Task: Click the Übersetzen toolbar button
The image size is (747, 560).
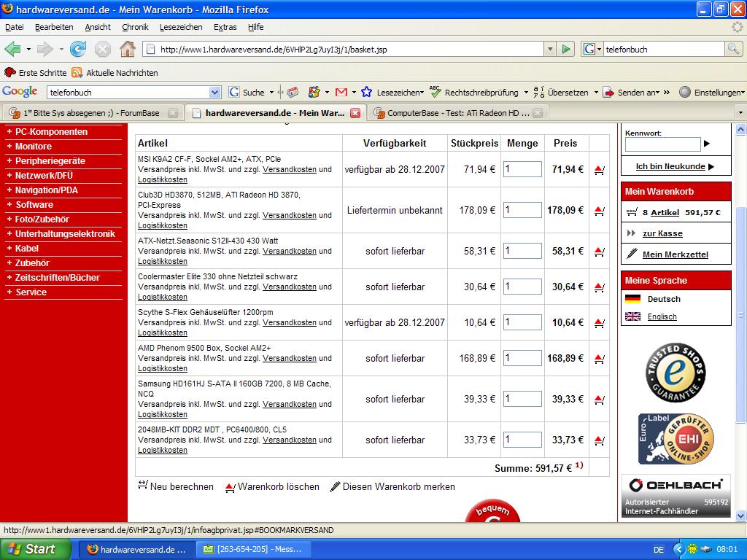Action: 561,93
